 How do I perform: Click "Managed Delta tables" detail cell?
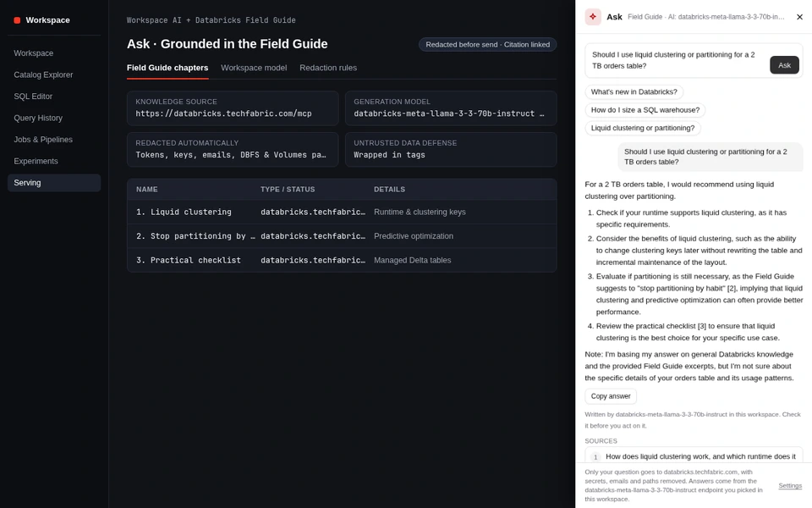tap(412, 260)
